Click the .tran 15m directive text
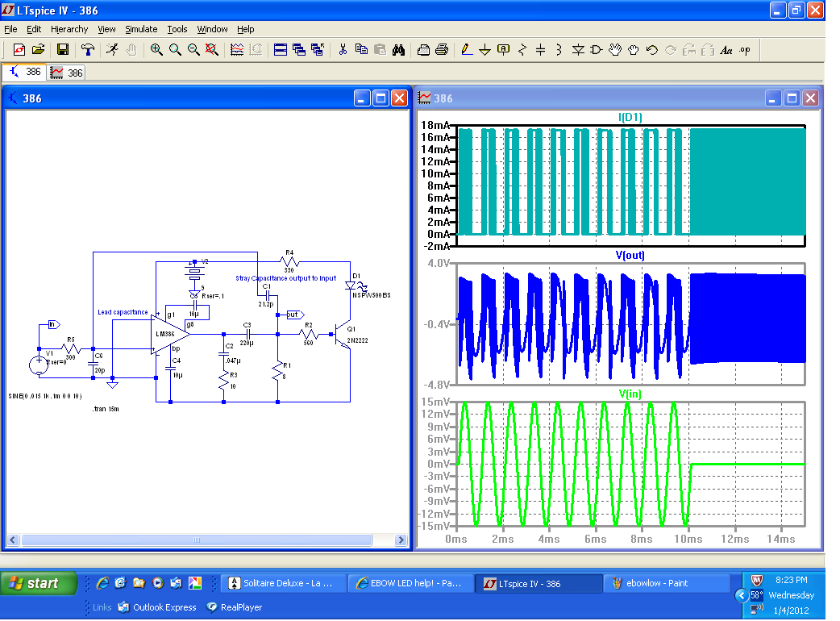The width and height of the screenshot is (840, 621). coord(106,409)
